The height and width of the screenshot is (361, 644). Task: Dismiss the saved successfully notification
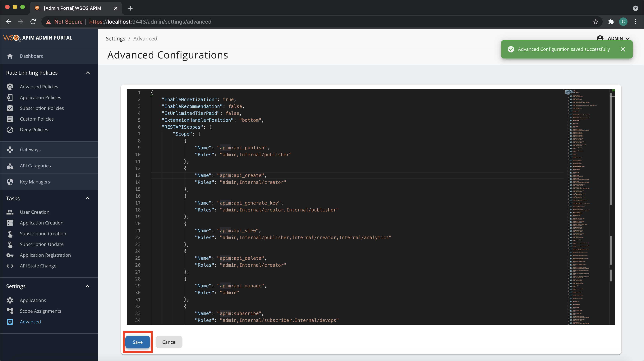[x=623, y=49]
